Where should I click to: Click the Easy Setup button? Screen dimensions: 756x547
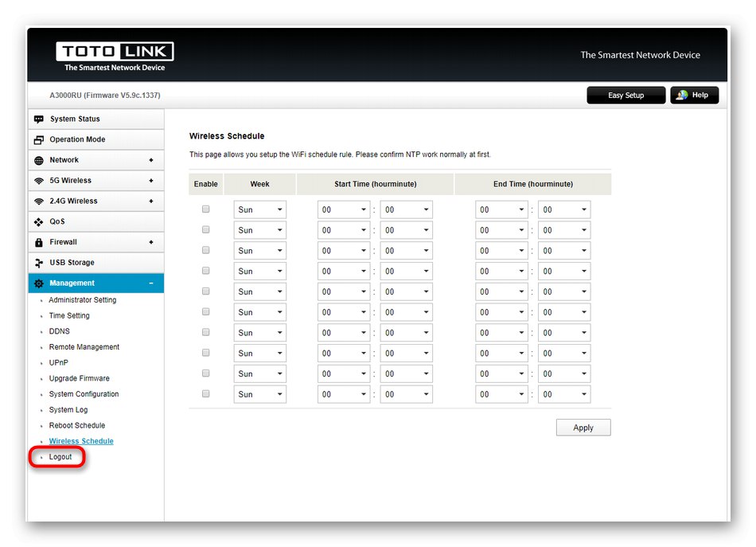point(625,96)
